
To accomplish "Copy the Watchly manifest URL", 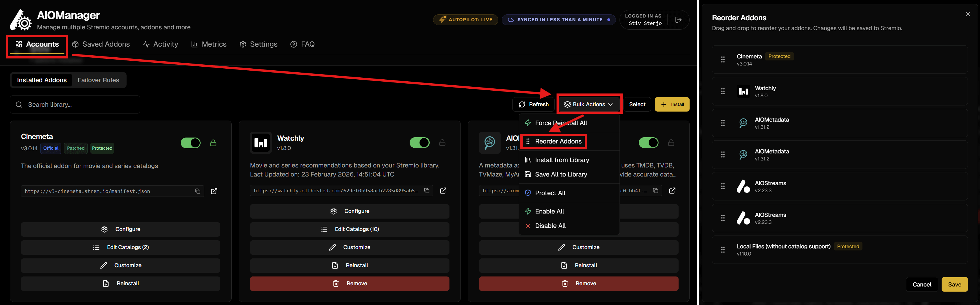I will click(427, 191).
